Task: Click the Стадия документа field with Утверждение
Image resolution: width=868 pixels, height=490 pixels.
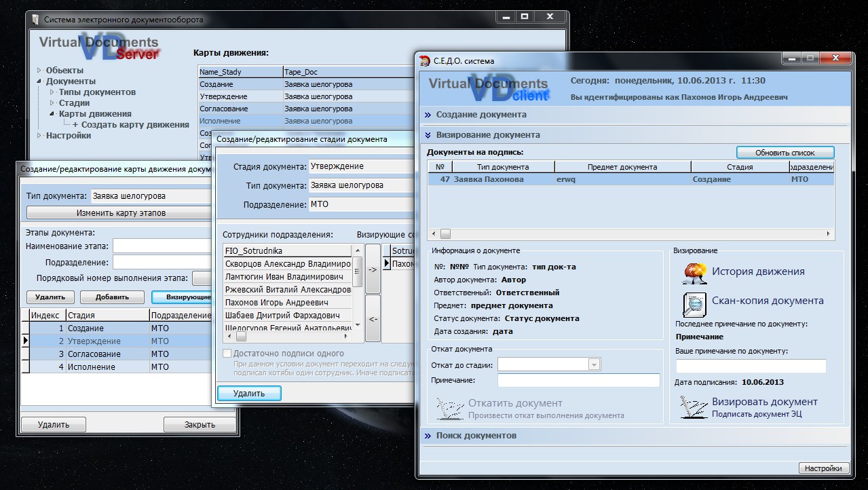Action: pyautogui.click(x=361, y=166)
